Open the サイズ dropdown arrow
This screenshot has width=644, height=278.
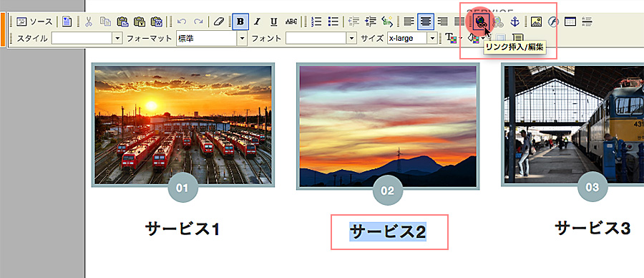pos(432,39)
